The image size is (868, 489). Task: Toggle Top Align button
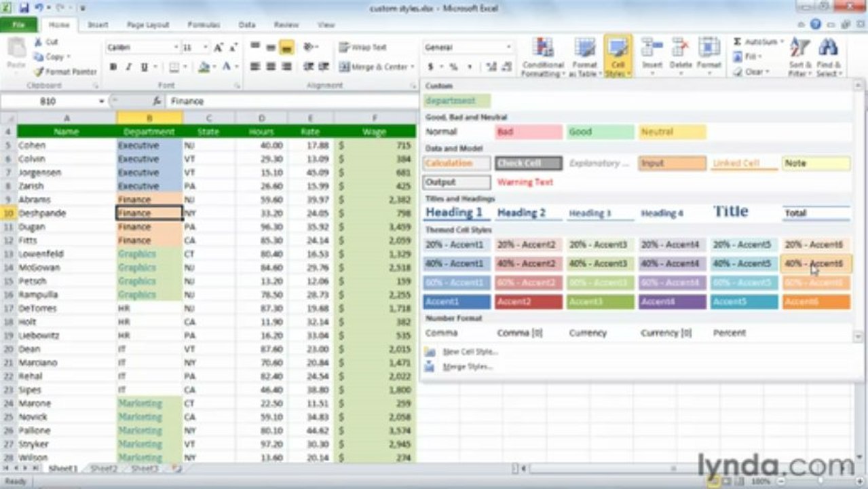255,48
